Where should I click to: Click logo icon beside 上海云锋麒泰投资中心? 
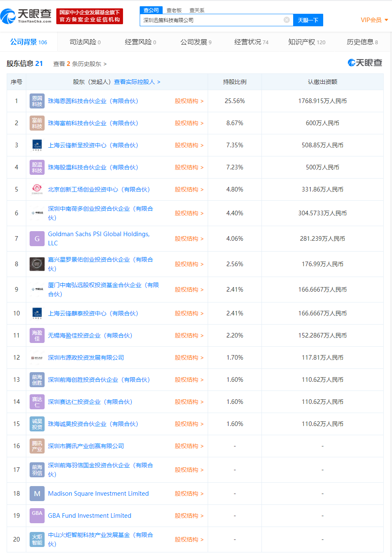click(37, 313)
